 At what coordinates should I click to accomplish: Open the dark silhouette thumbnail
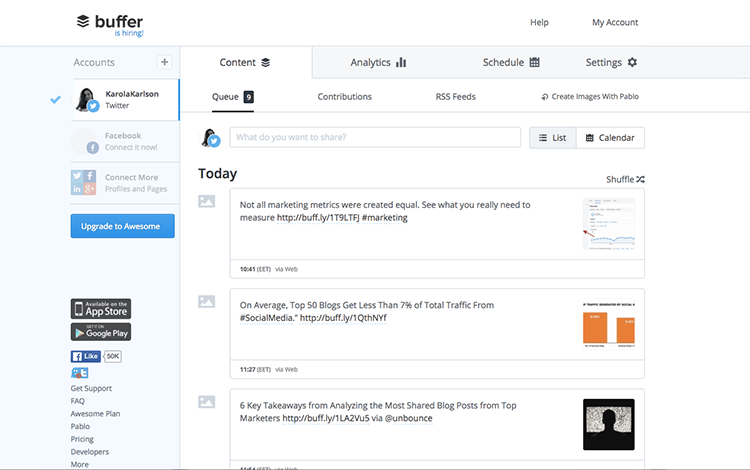[x=609, y=425]
